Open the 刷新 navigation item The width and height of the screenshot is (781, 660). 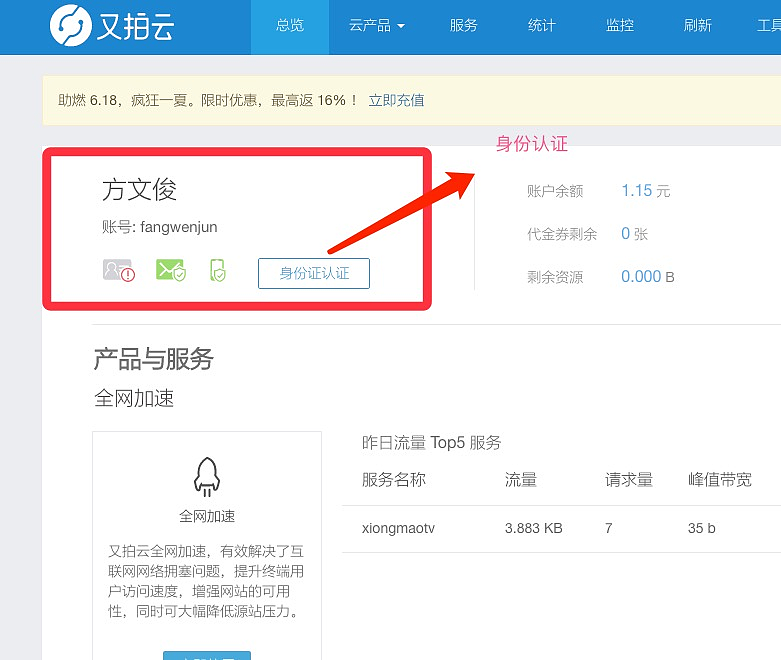(698, 26)
